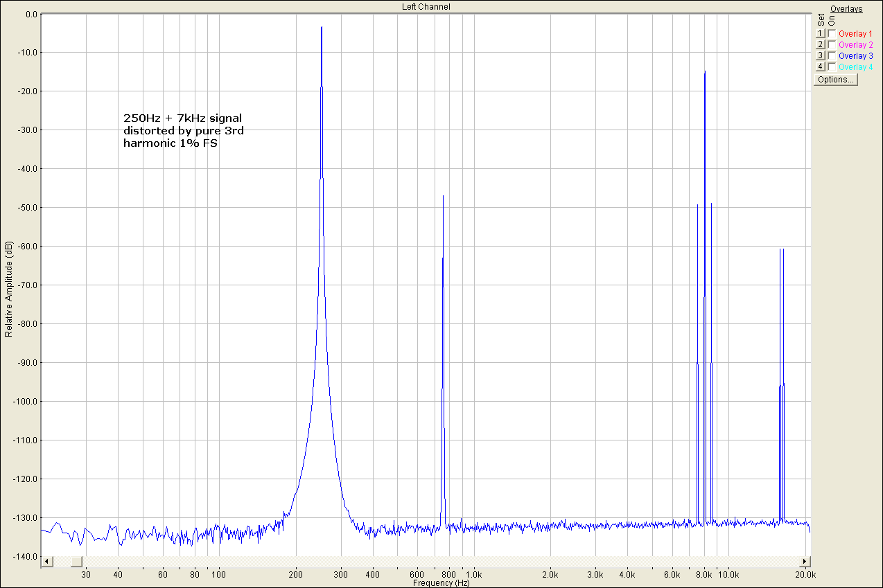This screenshot has height=588, width=883.
Task: Enable the Overlay 4 checkbox
Action: click(x=832, y=66)
